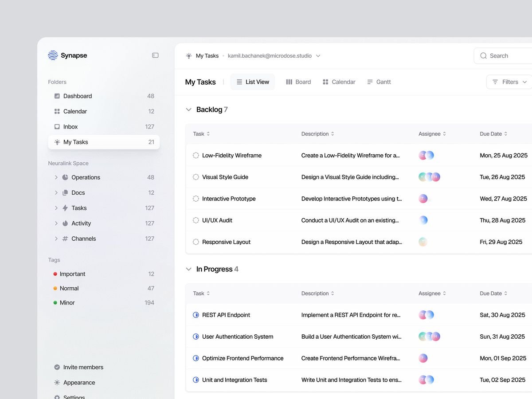Toggle status circle of Responsive Layout

pos(196,242)
